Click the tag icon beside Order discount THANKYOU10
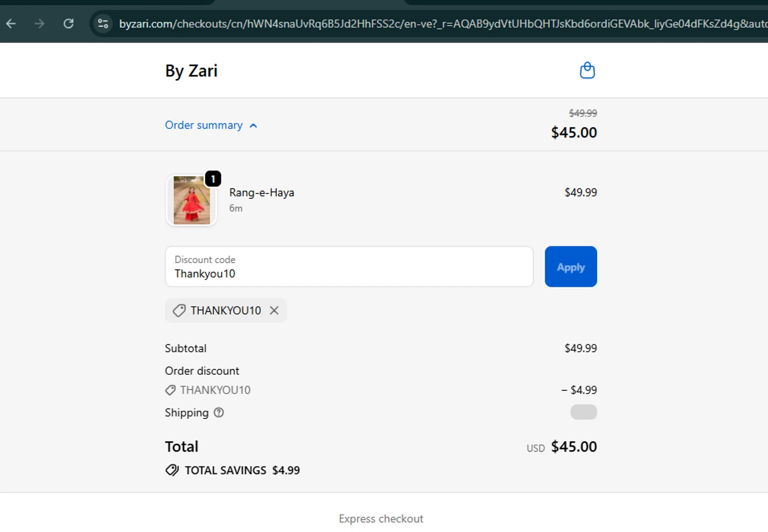Image resolution: width=768 pixels, height=532 pixels. coord(170,390)
